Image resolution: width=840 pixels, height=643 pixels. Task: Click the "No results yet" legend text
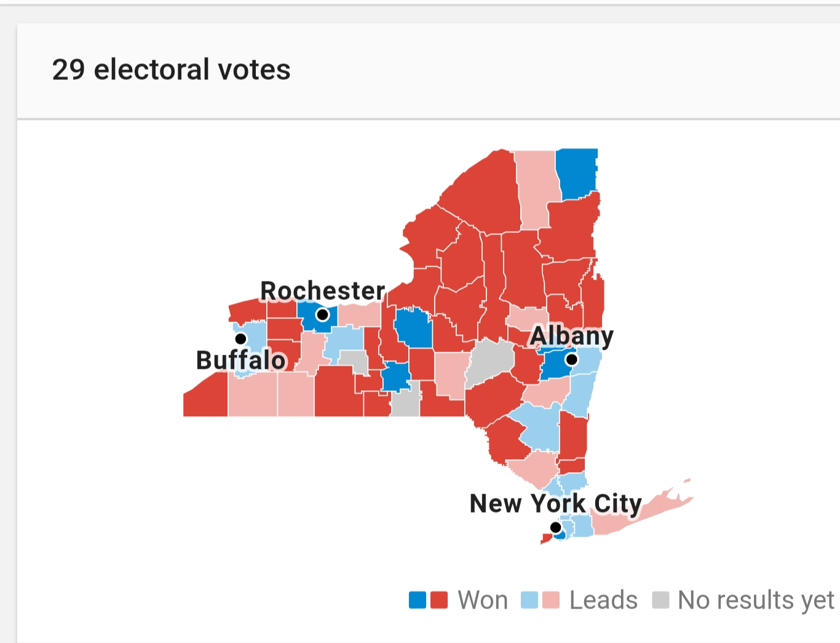point(756,600)
